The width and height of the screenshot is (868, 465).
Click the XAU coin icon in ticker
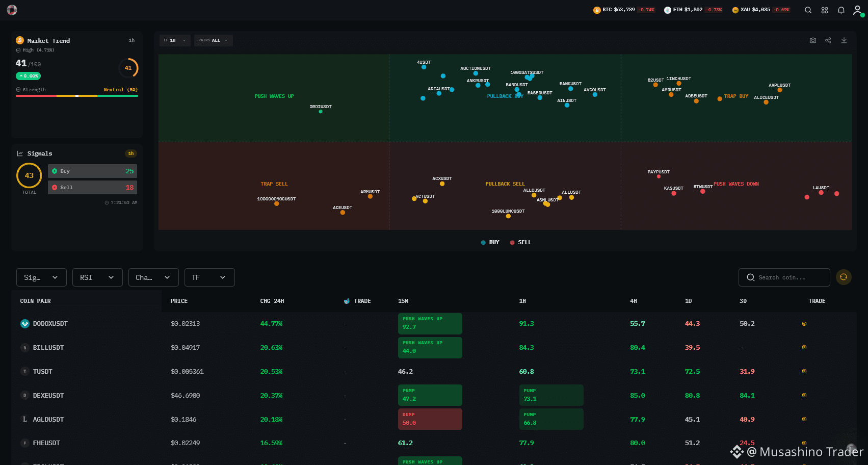(735, 10)
